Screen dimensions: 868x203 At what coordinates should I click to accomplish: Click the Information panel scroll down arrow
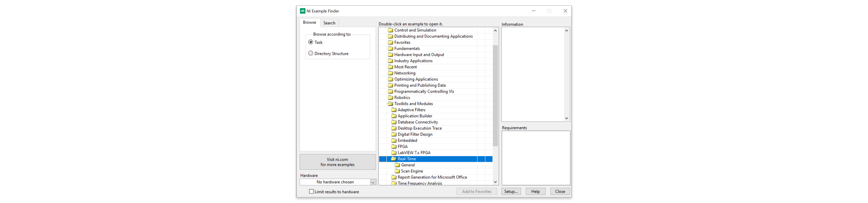(x=567, y=118)
